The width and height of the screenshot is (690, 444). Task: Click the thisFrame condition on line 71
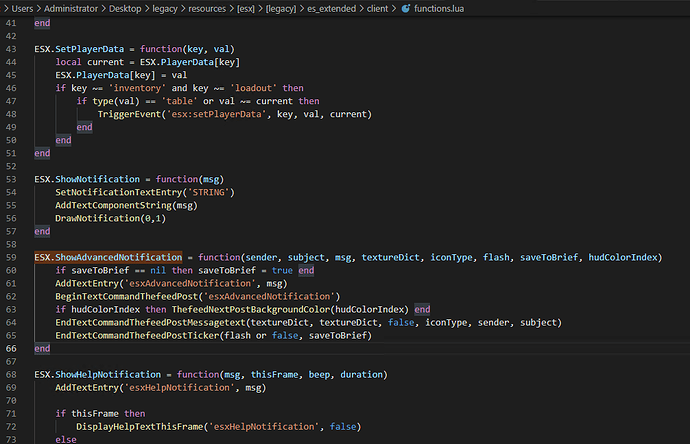[95, 414]
